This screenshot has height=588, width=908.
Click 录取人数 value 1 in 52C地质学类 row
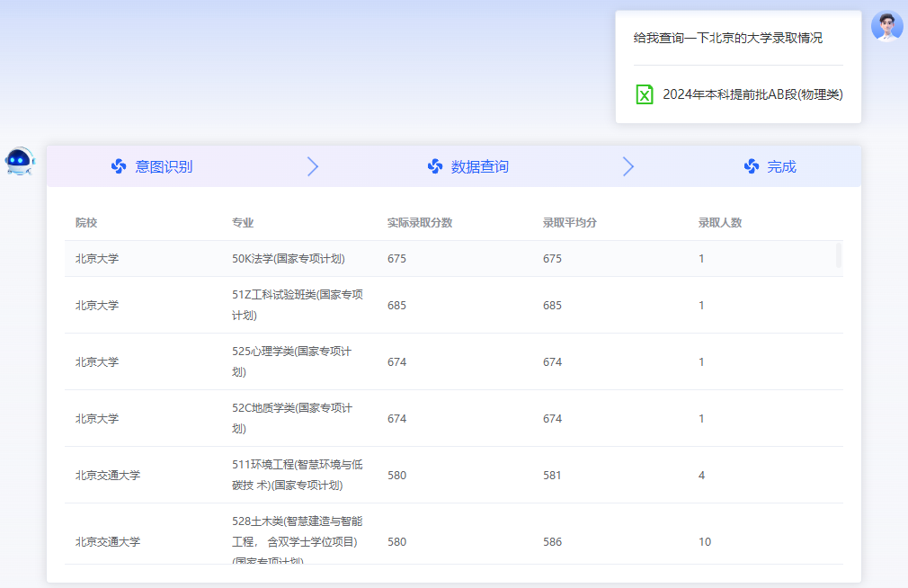701,419
